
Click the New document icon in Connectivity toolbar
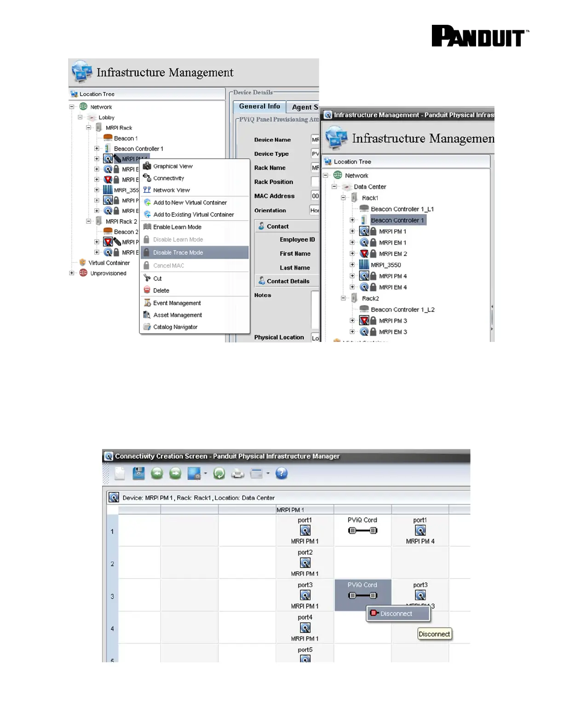coord(120,473)
